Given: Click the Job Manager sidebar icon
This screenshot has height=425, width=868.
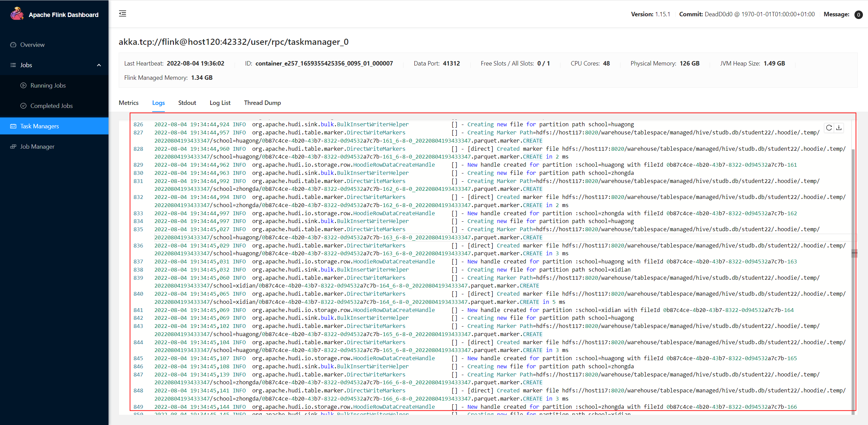Looking at the screenshot, I should pyautogui.click(x=13, y=147).
